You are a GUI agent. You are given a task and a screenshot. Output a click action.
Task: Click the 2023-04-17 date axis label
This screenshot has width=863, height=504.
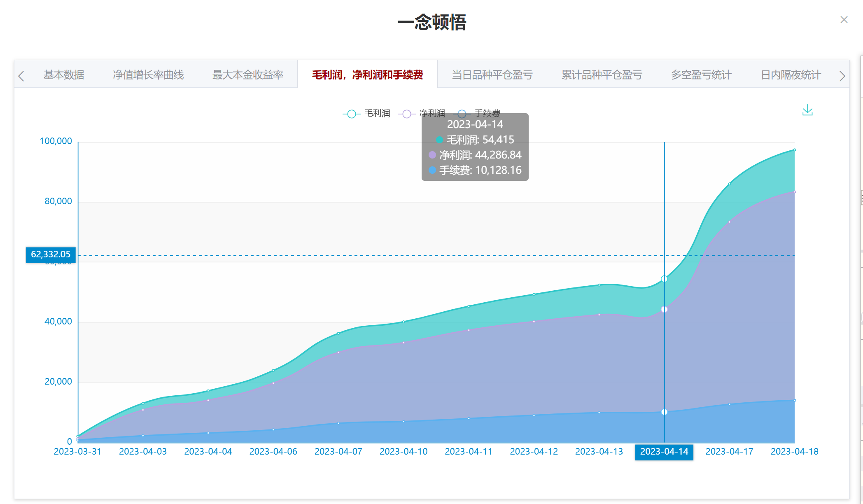tap(729, 452)
